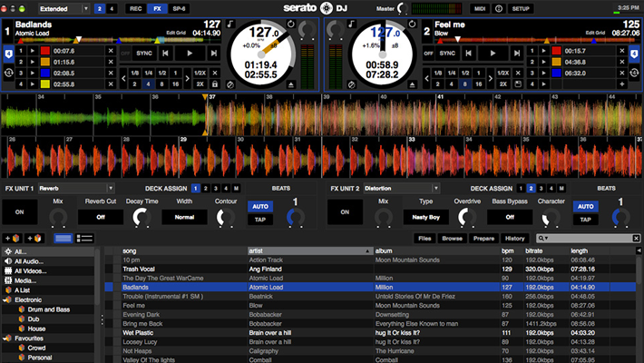644x363 pixels.
Task: Open the History tab
Action: pyautogui.click(x=514, y=238)
